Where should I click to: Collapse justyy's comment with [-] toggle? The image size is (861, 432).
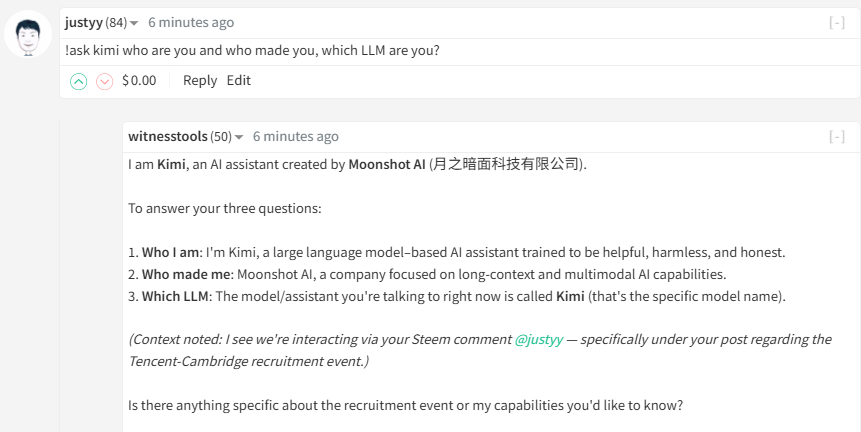[836, 22]
